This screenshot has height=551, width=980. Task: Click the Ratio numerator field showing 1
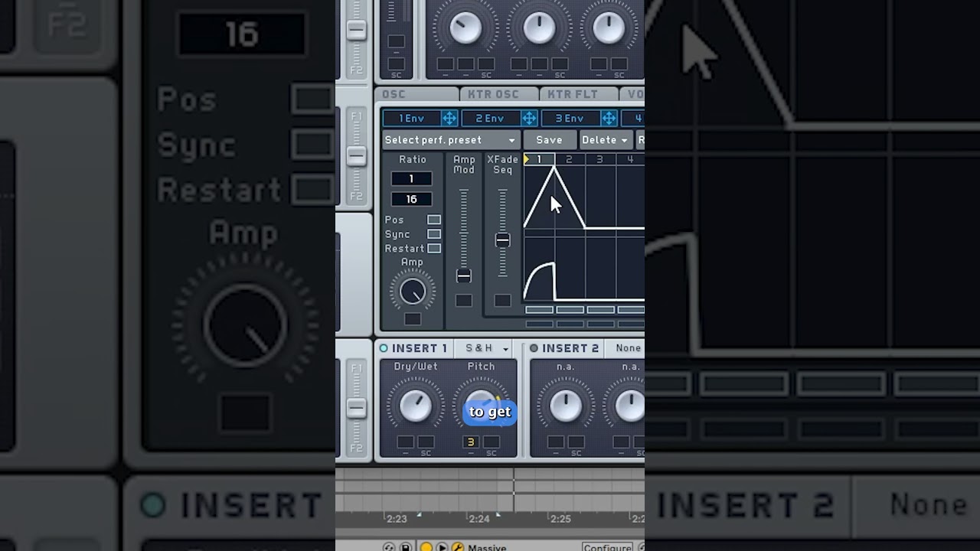[411, 178]
